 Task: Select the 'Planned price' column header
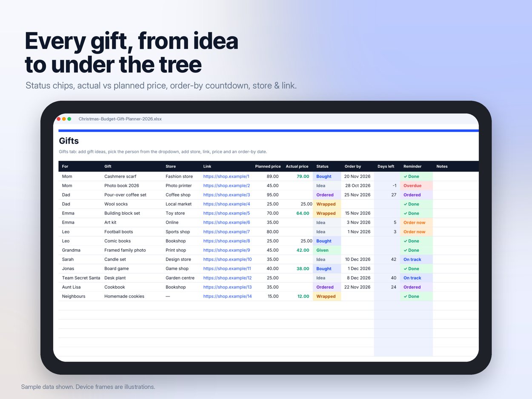click(268, 166)
